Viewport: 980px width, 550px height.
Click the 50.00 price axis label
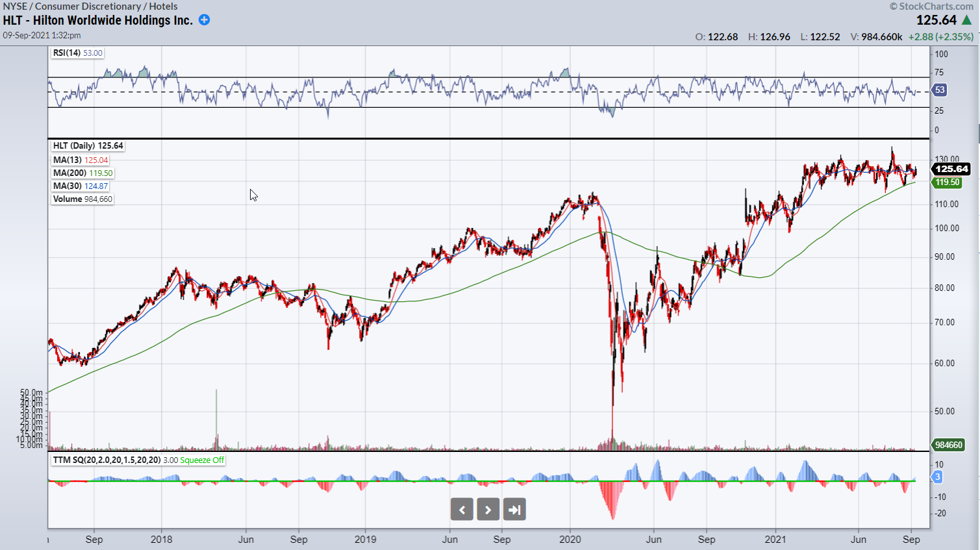(x=945, y=411)
